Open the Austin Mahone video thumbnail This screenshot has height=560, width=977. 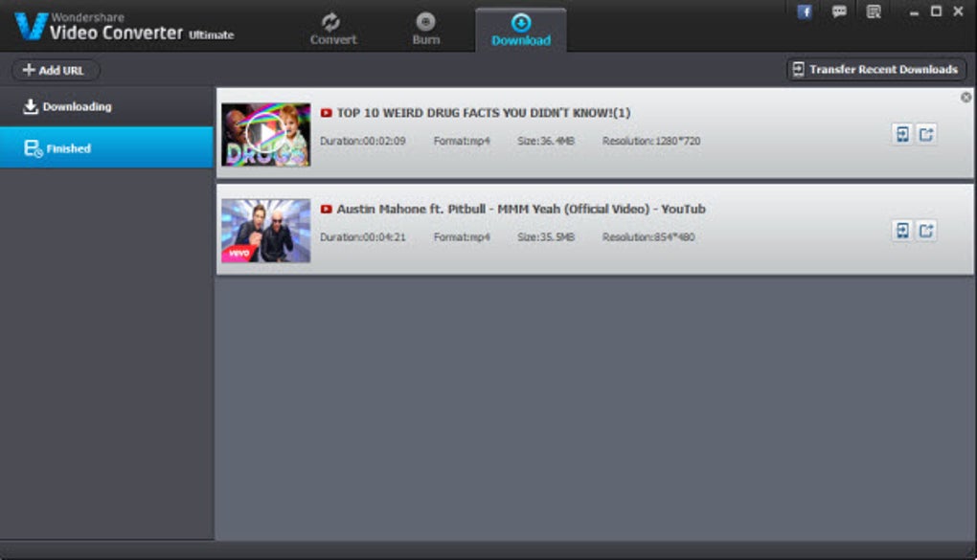tap(266, 231)
